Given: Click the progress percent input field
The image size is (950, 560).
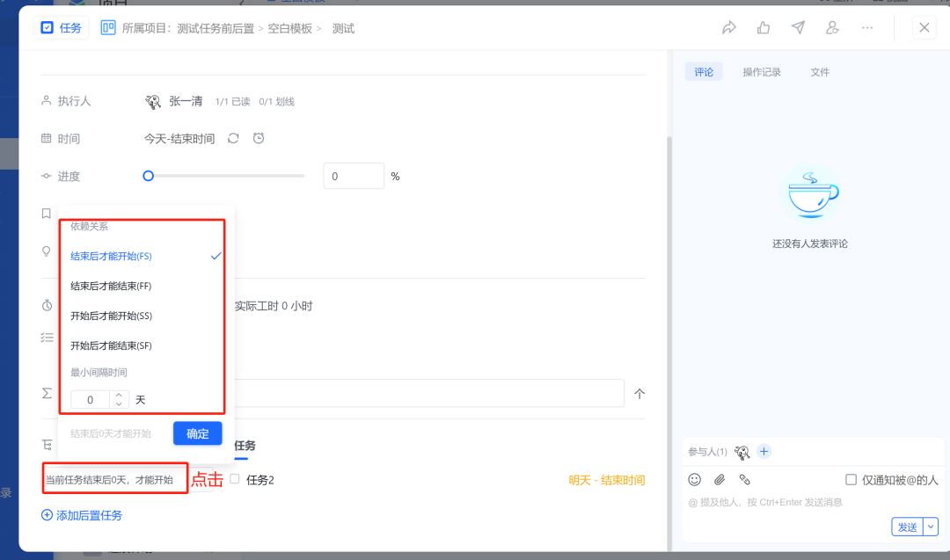Looking at the screenshot, I should click(x=354, y=176).
